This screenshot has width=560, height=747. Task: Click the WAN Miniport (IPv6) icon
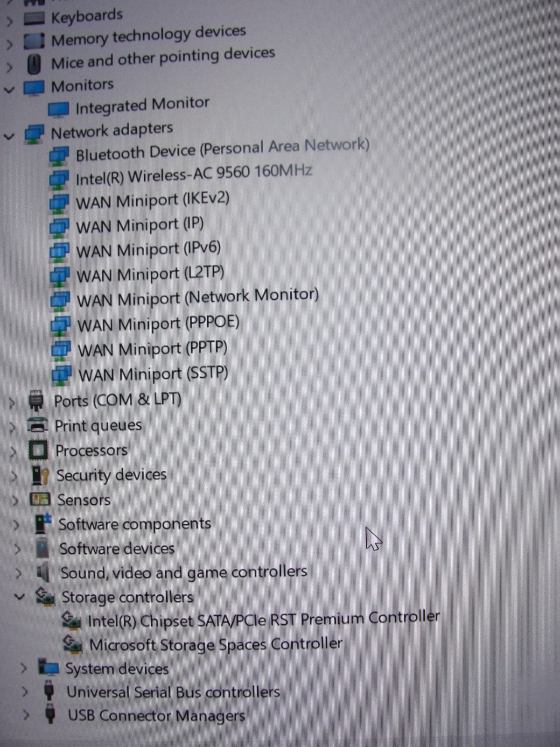59,252
